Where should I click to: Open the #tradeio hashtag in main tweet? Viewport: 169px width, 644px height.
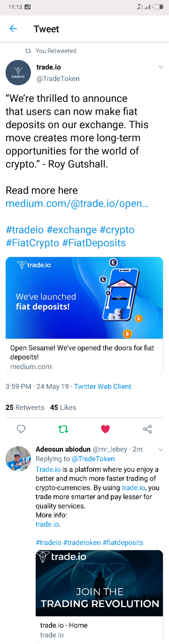pos(24,230)
